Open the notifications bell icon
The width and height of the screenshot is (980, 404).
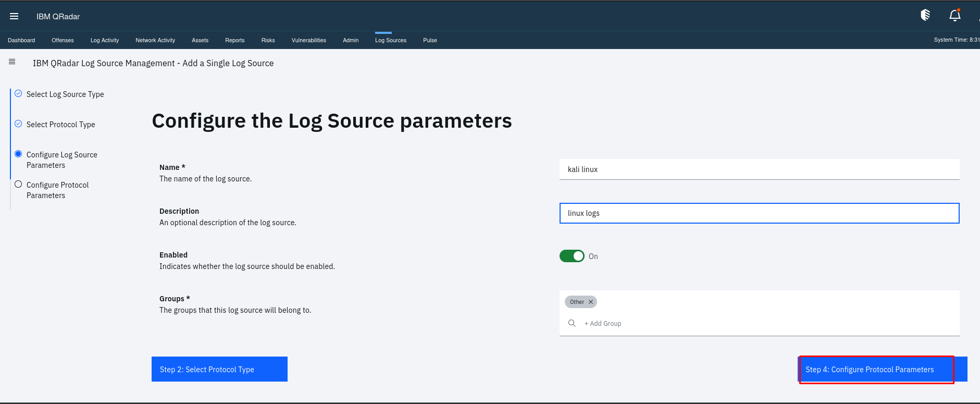pyautogui.click(x=954, y=16)
